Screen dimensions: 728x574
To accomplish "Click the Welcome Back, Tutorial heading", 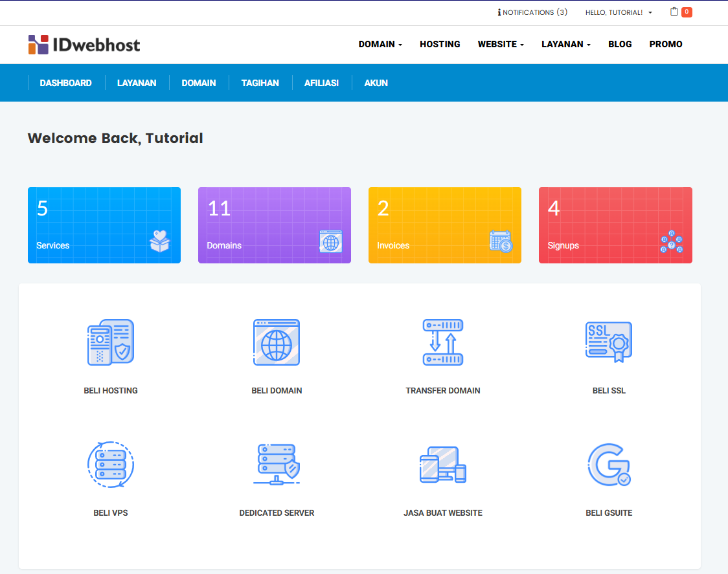I will pos(115,138).
